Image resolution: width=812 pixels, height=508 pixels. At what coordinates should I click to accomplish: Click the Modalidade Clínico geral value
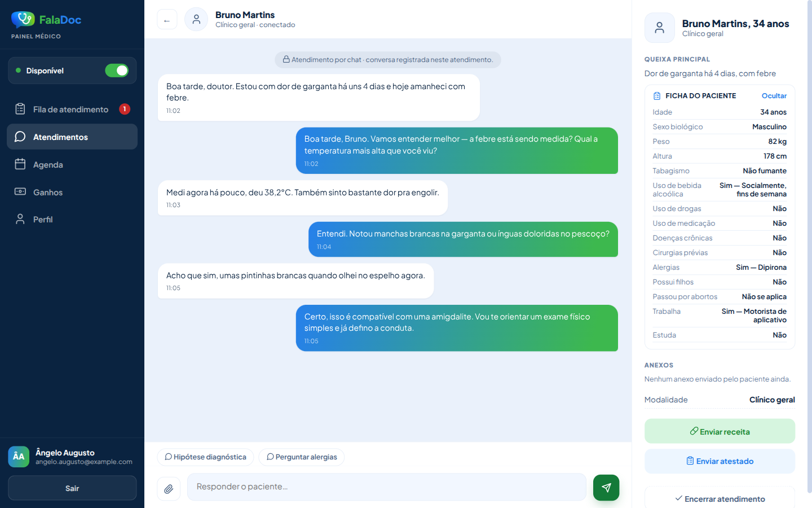tap(772, 400)
